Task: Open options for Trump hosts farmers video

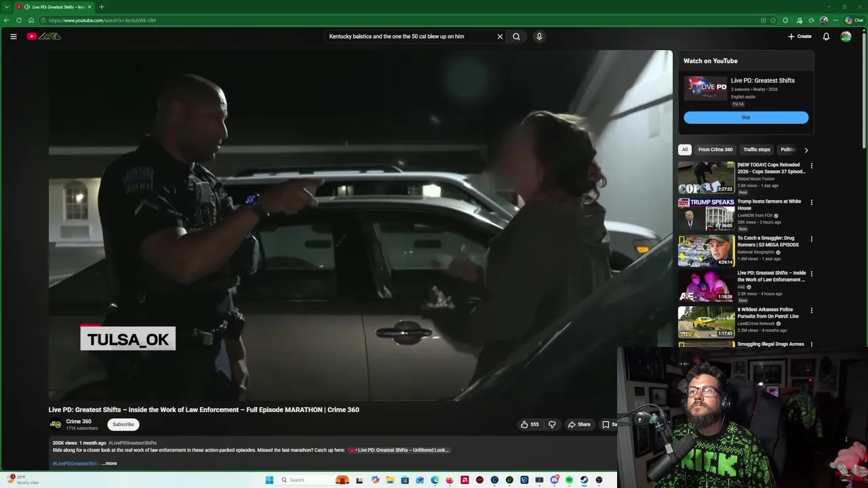Action: 811,202
